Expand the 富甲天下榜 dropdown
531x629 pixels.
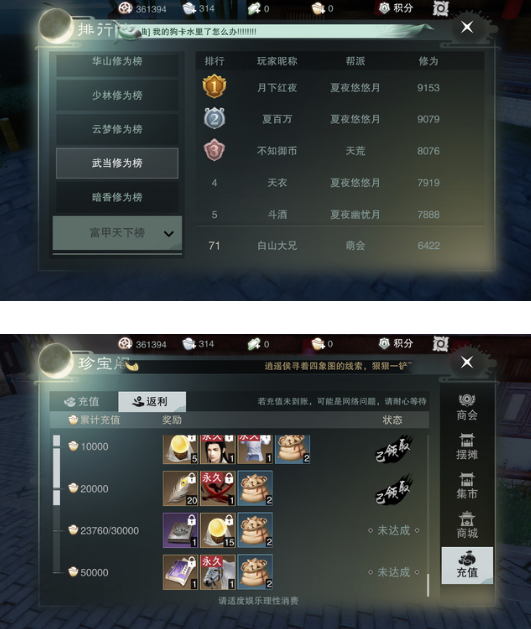[117, 233]
